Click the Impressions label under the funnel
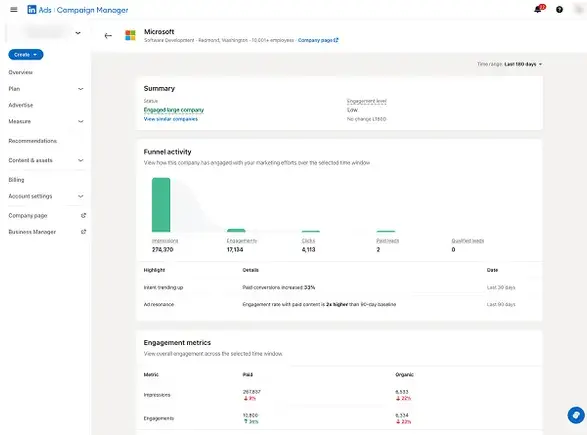Screen dimensions: 587x435 tap(165, 241)
